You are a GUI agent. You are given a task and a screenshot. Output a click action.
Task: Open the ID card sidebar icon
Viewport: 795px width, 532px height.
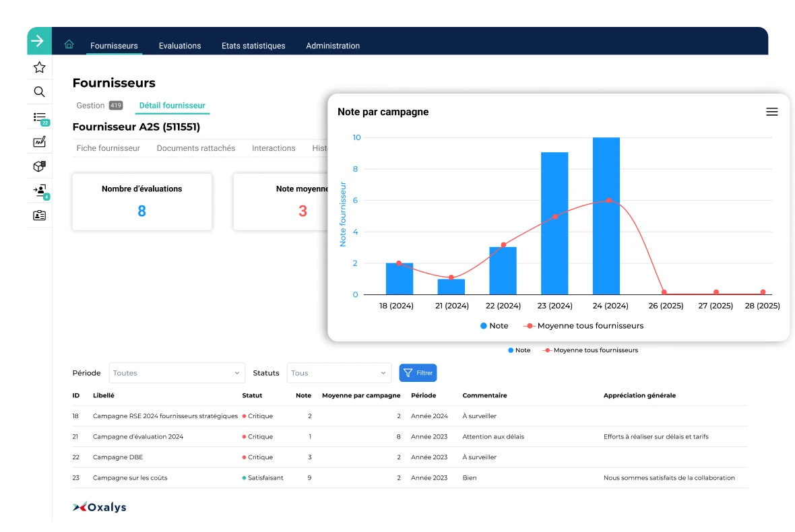pyautogui.click(x=39, y=215)
